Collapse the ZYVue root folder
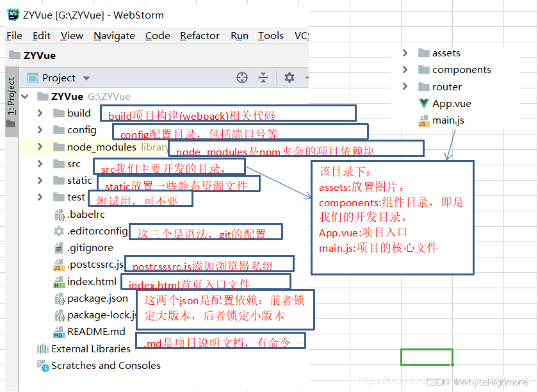Screen dimensions: 538x392 pyautogui.click(x=25, y=97)
